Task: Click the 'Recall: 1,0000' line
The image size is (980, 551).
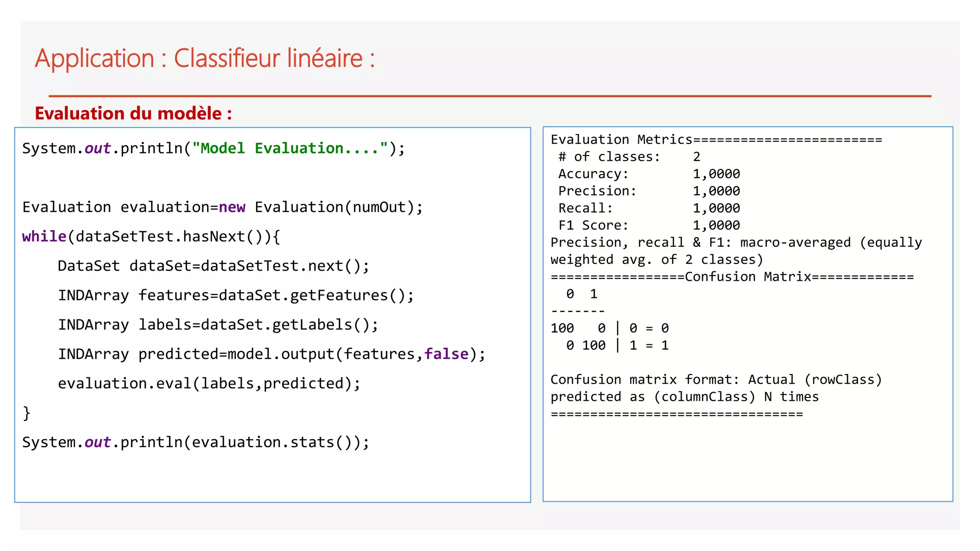Action: click(649, 208)
